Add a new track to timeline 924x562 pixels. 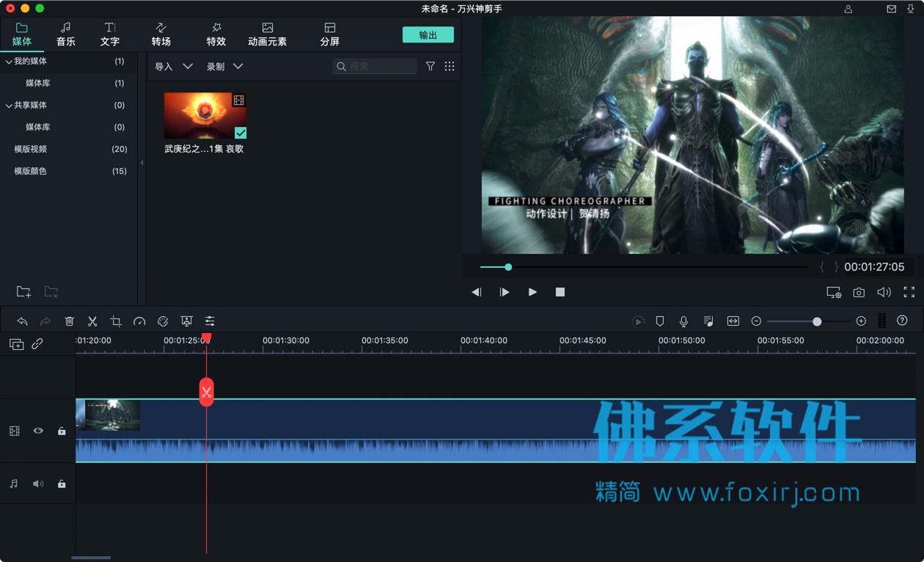16,343
